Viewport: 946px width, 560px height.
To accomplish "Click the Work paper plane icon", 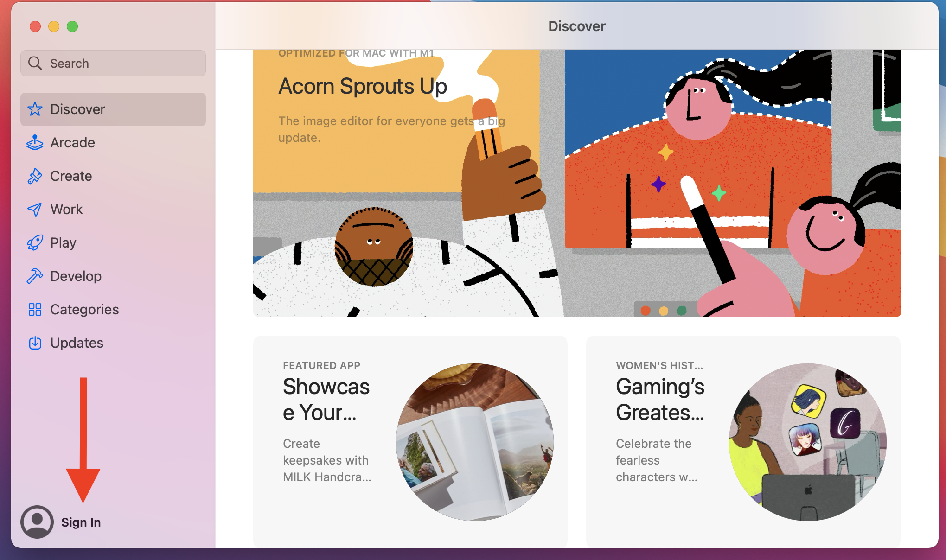I will 35,210.
